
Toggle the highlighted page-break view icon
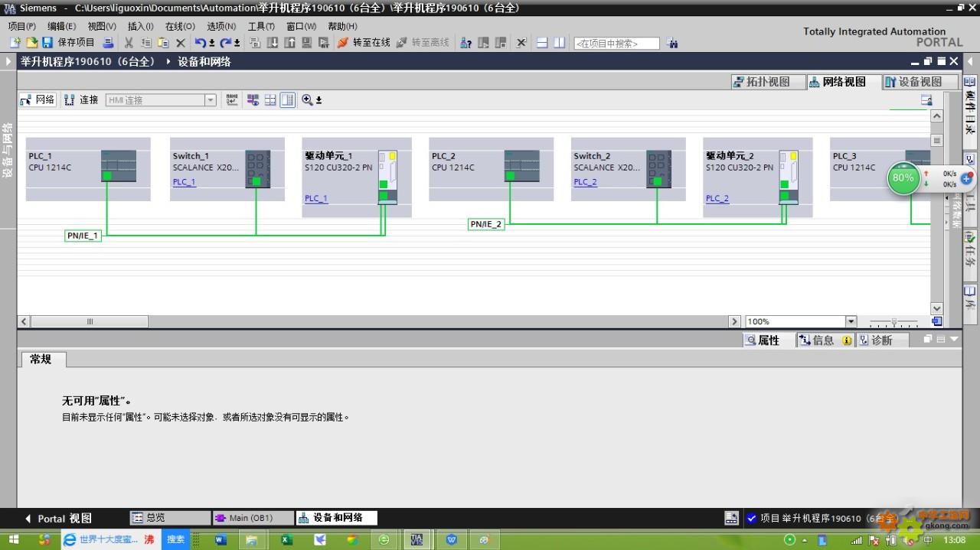click(x=287, y=99)
